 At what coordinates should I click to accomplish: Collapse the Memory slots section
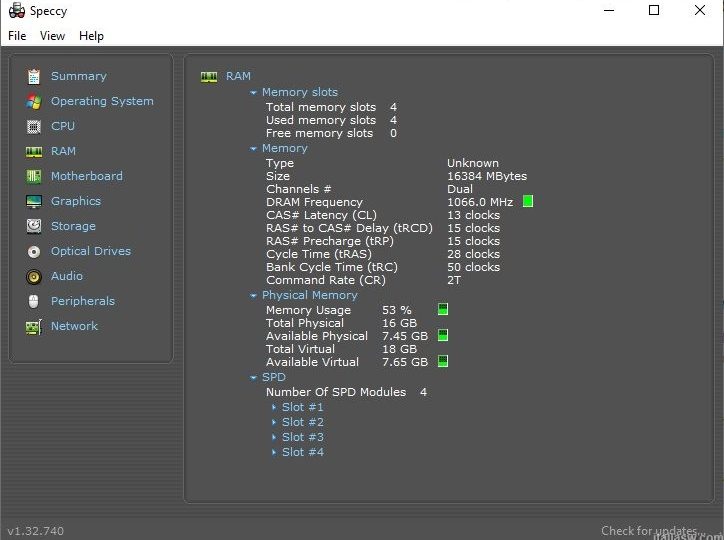click(254, 93)
